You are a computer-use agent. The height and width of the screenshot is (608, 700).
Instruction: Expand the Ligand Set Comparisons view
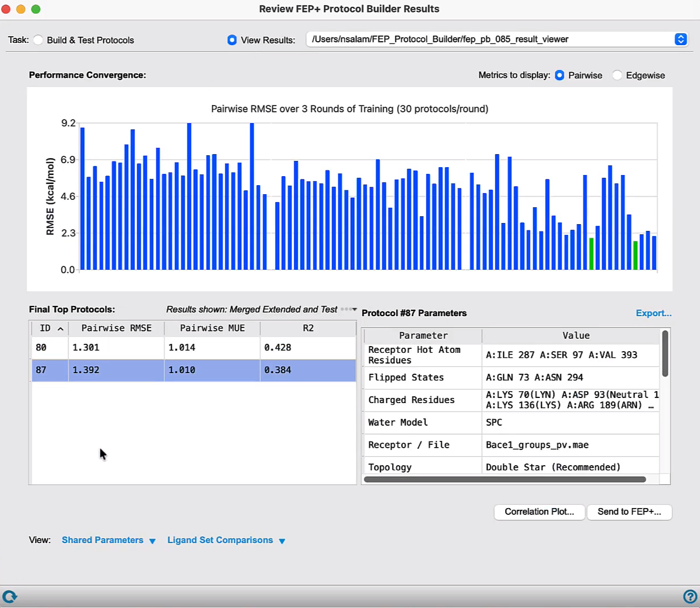(x=220, y=540)
